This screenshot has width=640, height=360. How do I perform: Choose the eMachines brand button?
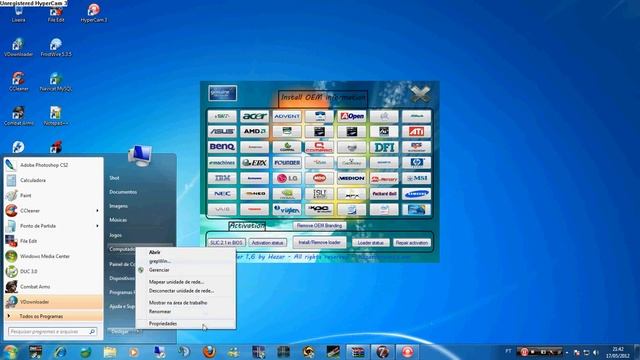coord(222,162)
